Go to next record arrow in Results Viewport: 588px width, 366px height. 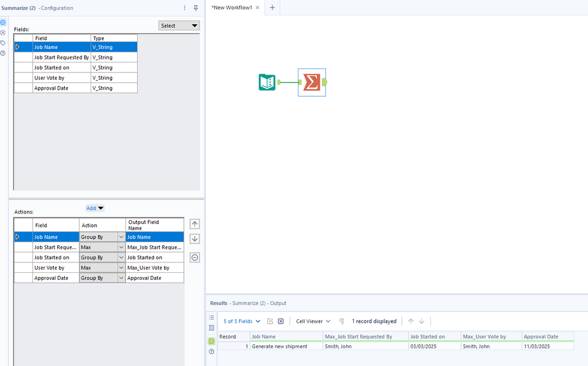click(x=421, y=321)
